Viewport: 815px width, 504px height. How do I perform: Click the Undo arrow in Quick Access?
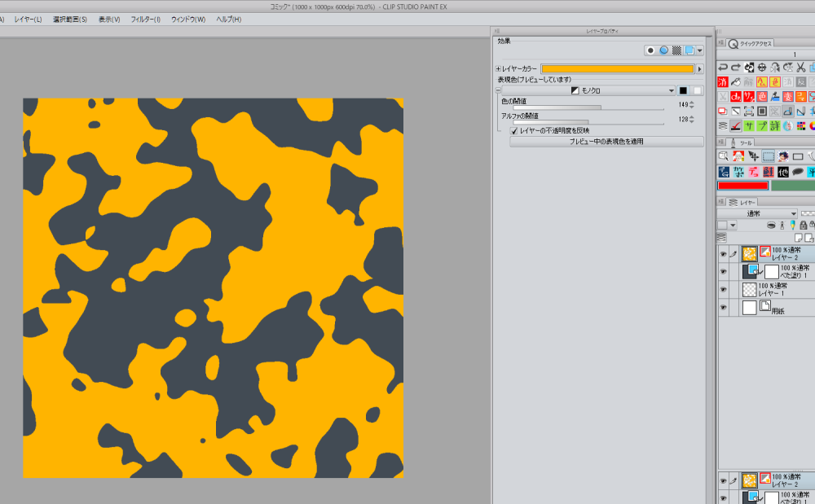click(x=722, y=68)
